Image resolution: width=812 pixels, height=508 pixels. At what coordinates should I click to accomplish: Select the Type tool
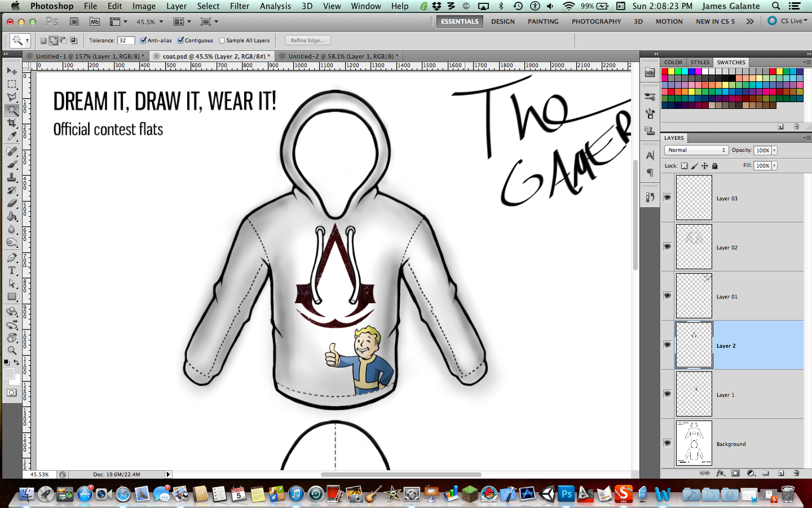(x=12, y=270)
